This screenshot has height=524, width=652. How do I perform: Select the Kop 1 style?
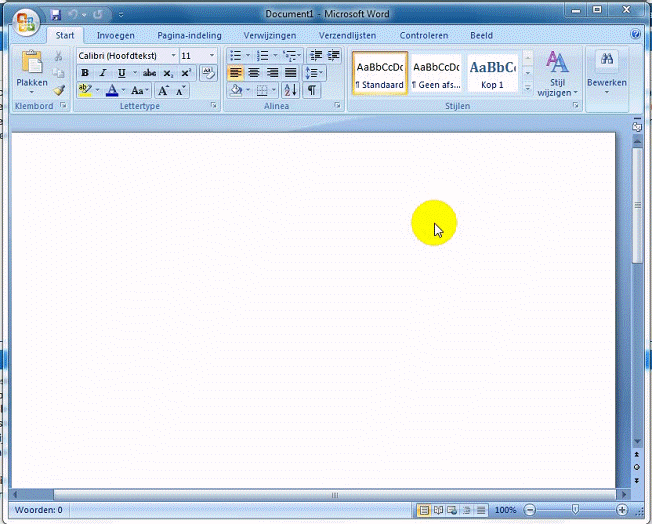coord(492,73)
